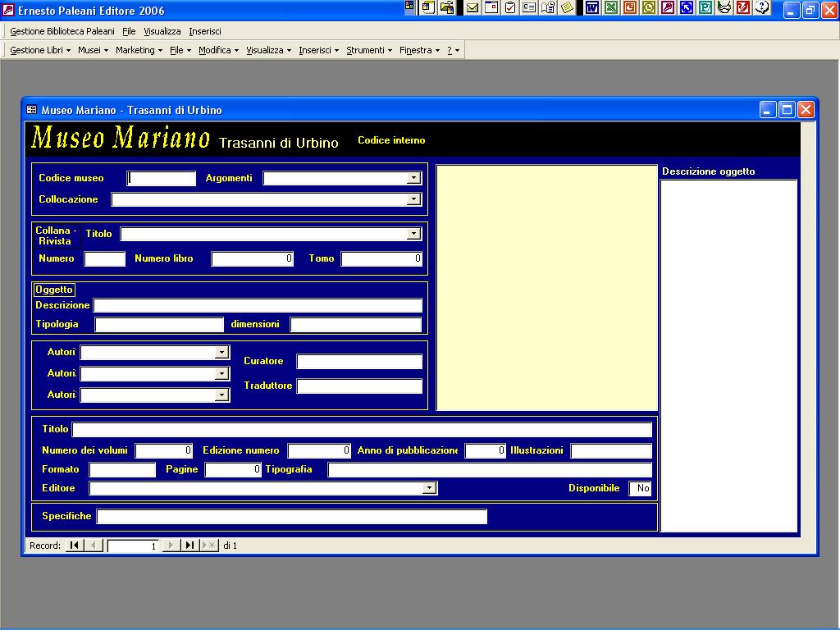Click the envelope new message icon
The height and width of the screenshot is (630, 840).
(472, 8)
